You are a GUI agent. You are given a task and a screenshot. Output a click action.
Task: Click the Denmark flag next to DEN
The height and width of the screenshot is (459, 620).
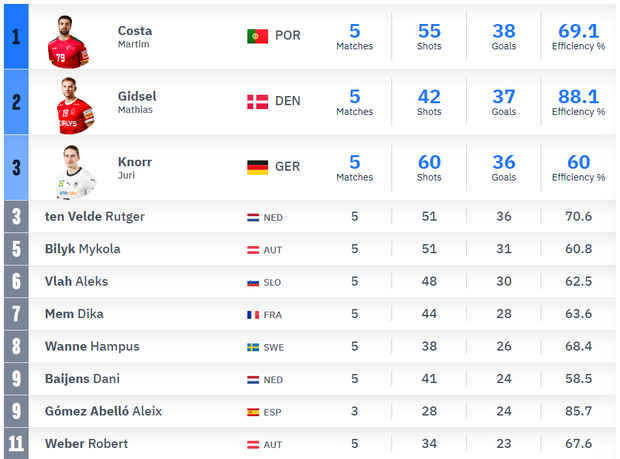(257, 102)
